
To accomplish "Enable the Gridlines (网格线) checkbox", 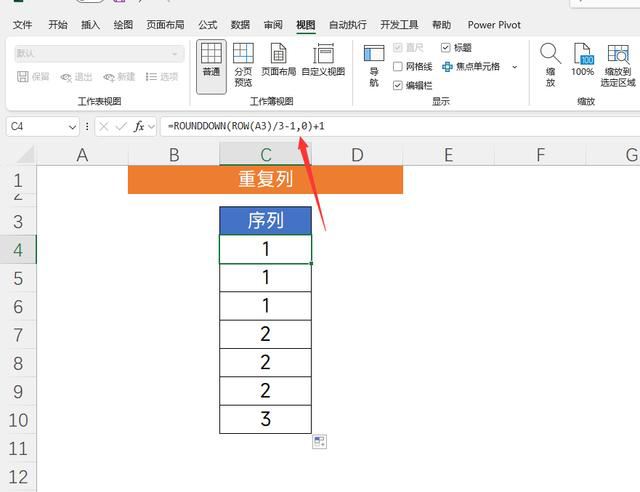I will click(x=398, y=66).
